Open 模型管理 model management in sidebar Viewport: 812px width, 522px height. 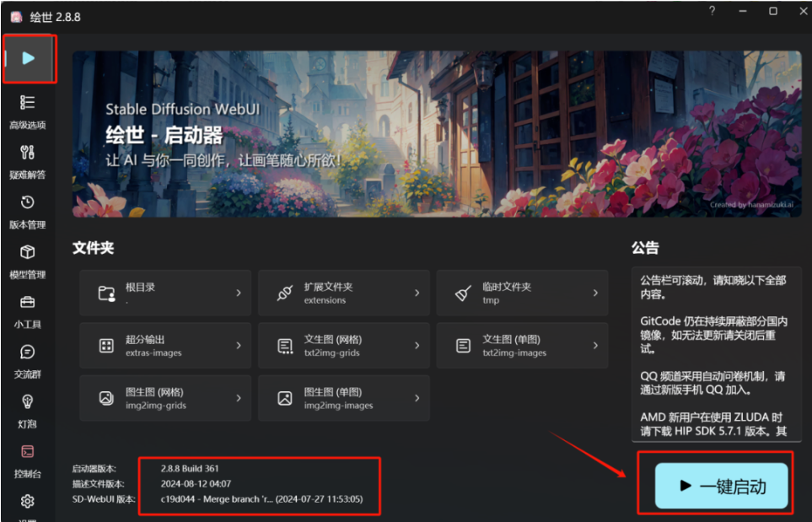(x=28, y=261)
